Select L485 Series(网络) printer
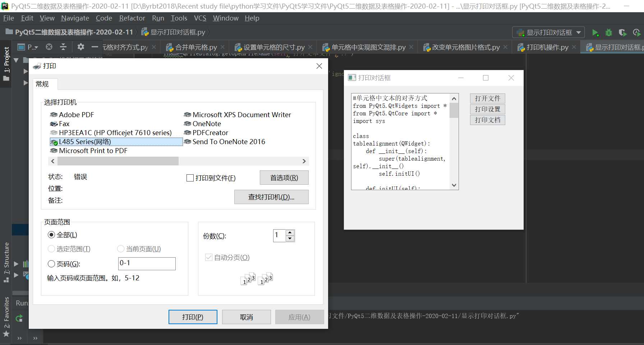The height and width of the screenshot is (345, 644). pos(116,142)
